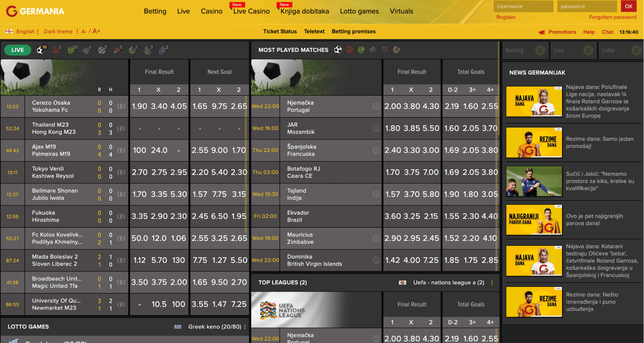Read 'Rezime dana: Samo jedan promašaj!' article
Image resolution: width=644 pixels, height=343 pixels.
point(600,142)
